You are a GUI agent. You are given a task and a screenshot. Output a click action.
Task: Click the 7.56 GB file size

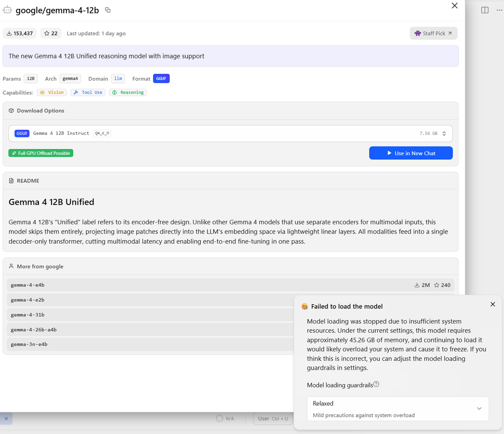pos(428,133)
